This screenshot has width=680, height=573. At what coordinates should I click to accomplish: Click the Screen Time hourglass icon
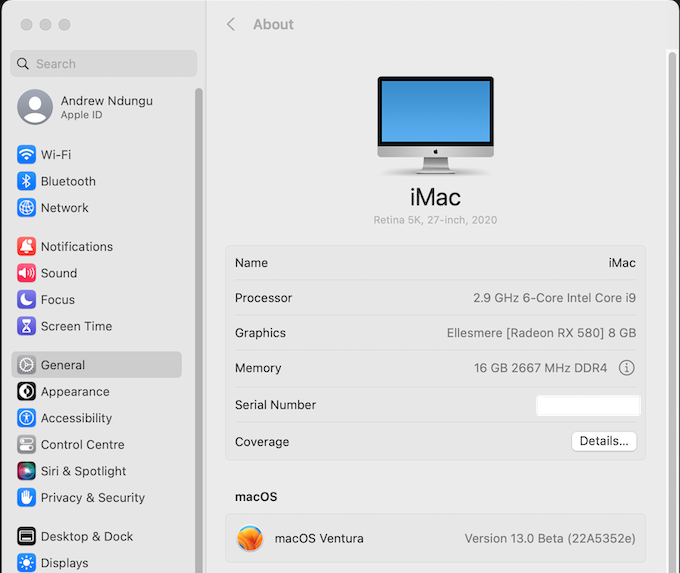[26, 326]
